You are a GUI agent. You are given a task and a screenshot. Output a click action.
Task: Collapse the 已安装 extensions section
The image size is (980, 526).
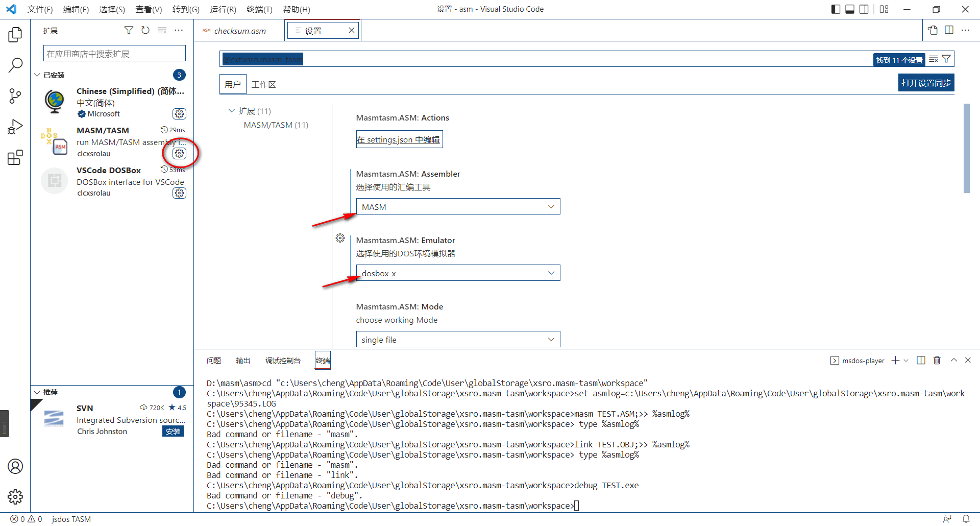tap(37, 75)
